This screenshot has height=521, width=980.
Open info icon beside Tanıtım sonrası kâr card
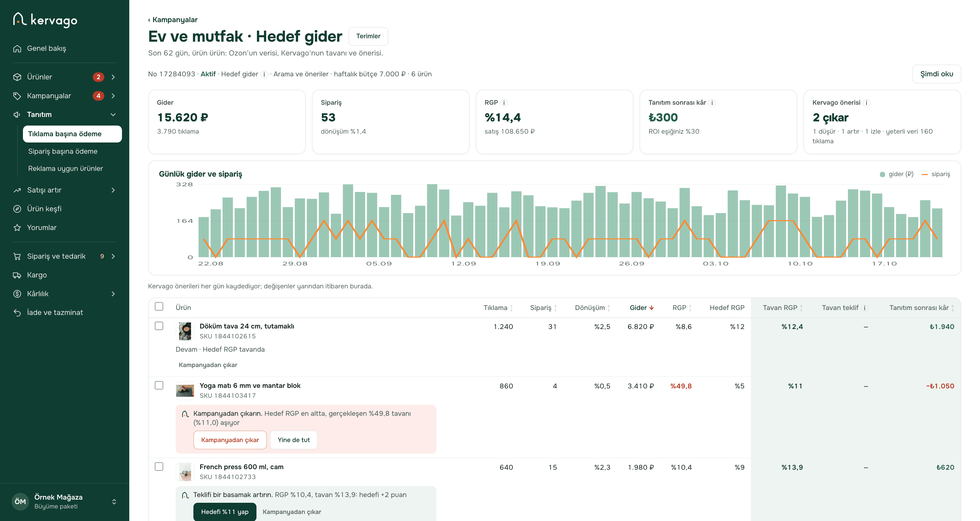pos(712,103)
